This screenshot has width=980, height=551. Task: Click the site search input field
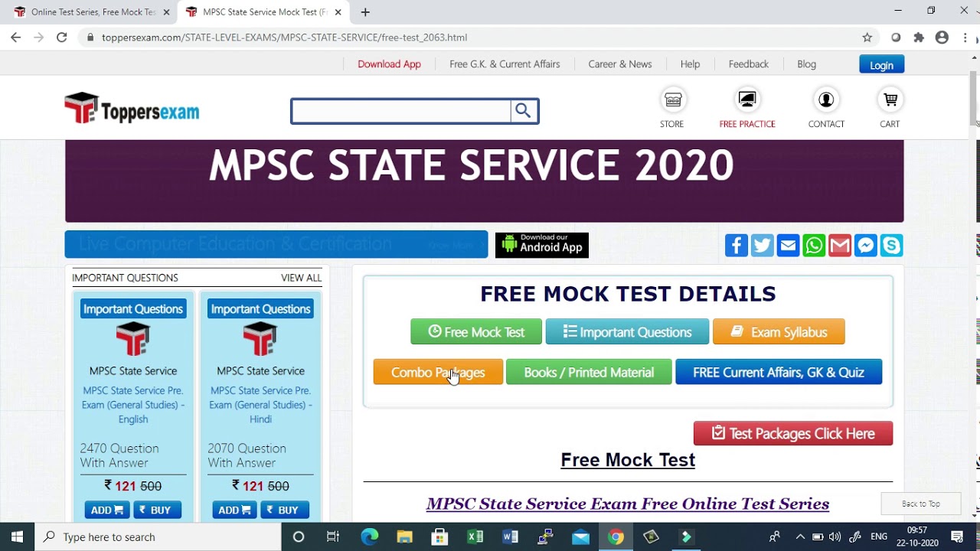click(x=401, y=111)
